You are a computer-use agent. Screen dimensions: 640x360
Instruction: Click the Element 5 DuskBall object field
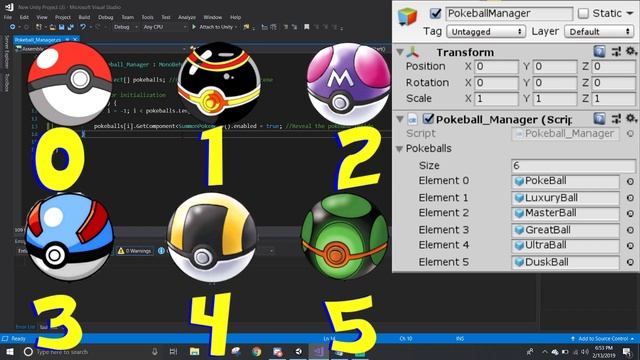pyautogui.click(x=565, y=262)
